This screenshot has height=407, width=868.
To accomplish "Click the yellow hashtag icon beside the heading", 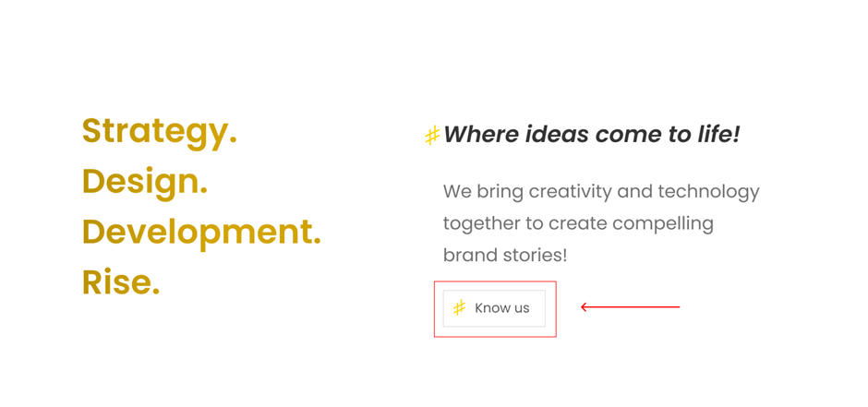I will coord(431,136).
